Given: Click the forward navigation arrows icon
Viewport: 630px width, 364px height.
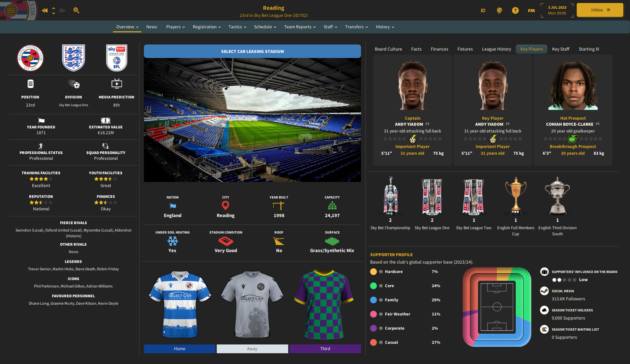Looking at the screenshot, I should 62,10.
